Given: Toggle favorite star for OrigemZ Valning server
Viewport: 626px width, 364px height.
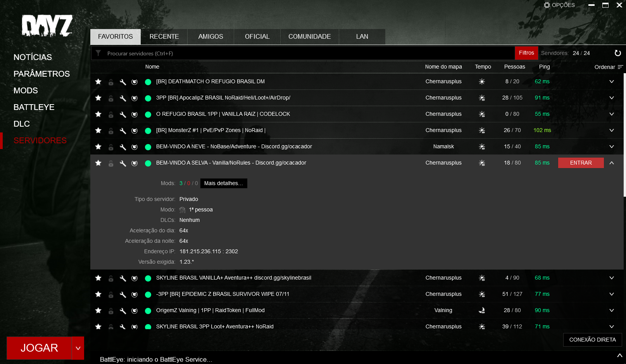Looking at the screenshot, I should [98, 311].
